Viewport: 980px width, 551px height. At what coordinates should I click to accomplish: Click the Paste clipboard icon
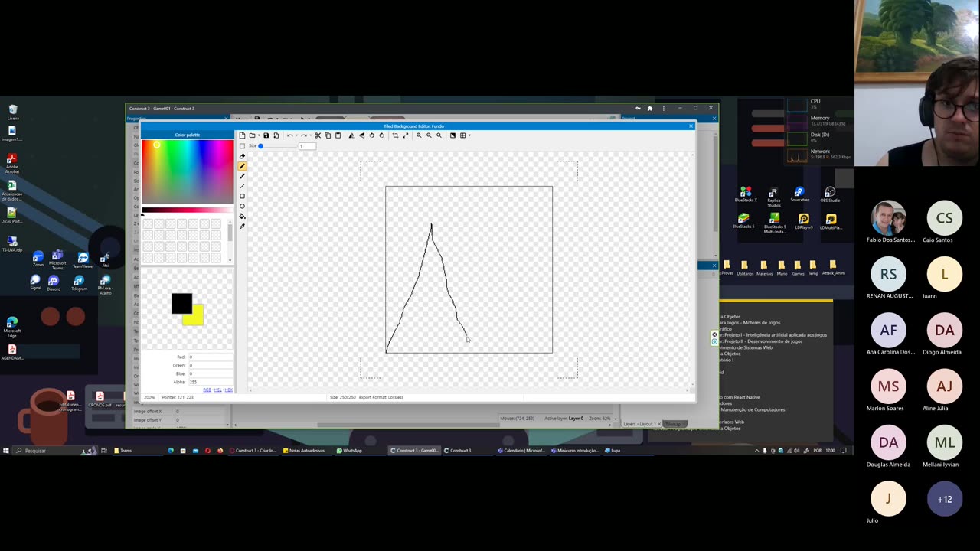(x=338, y=135)
